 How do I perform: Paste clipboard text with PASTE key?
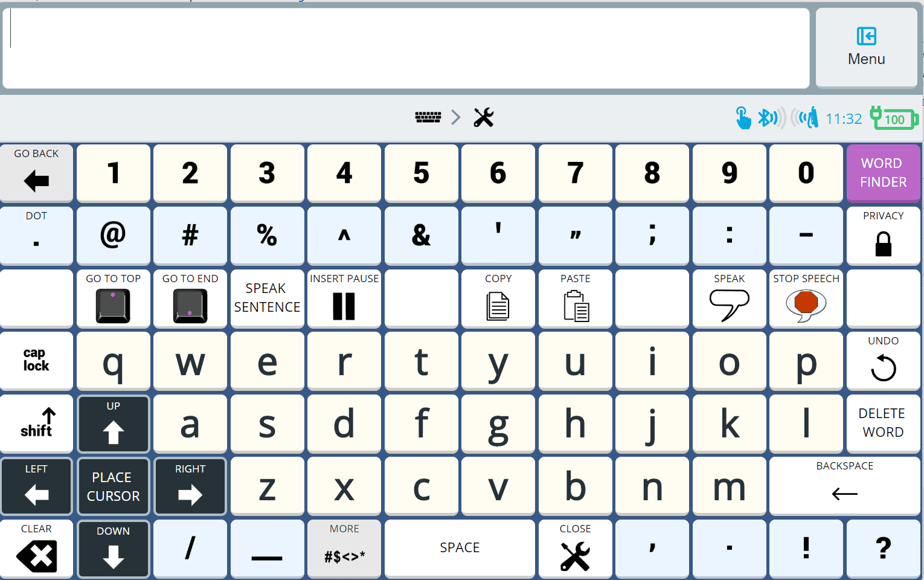point(576,298)
